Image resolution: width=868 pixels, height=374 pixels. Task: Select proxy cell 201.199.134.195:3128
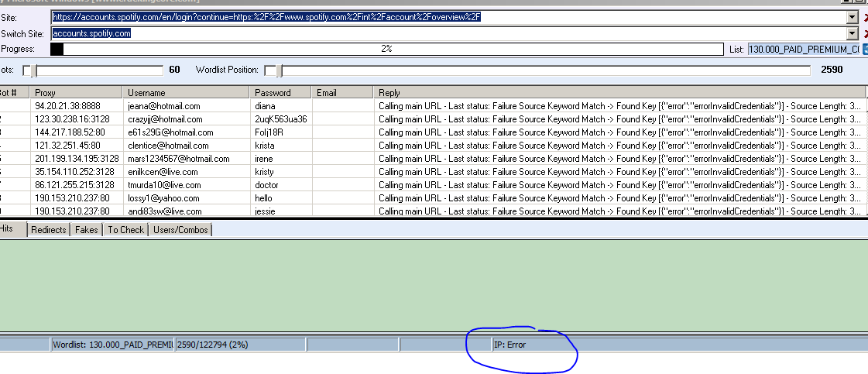(77, 158)
